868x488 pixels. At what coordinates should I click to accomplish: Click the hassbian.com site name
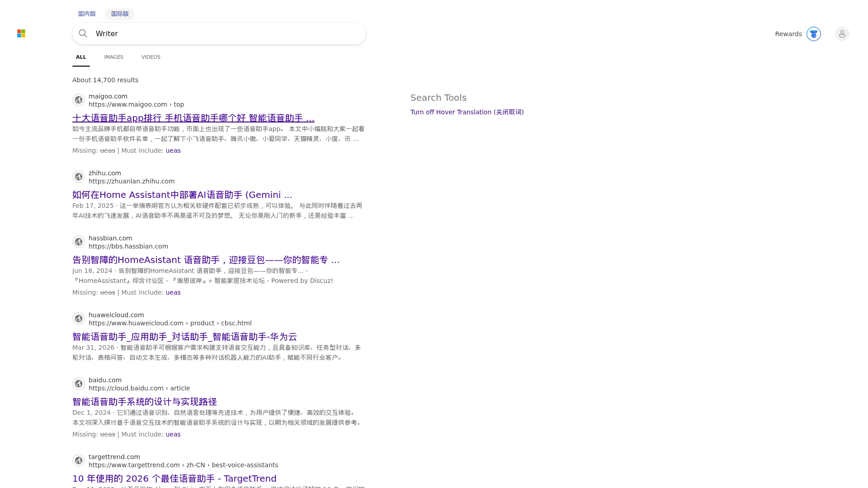coord(110,238)
